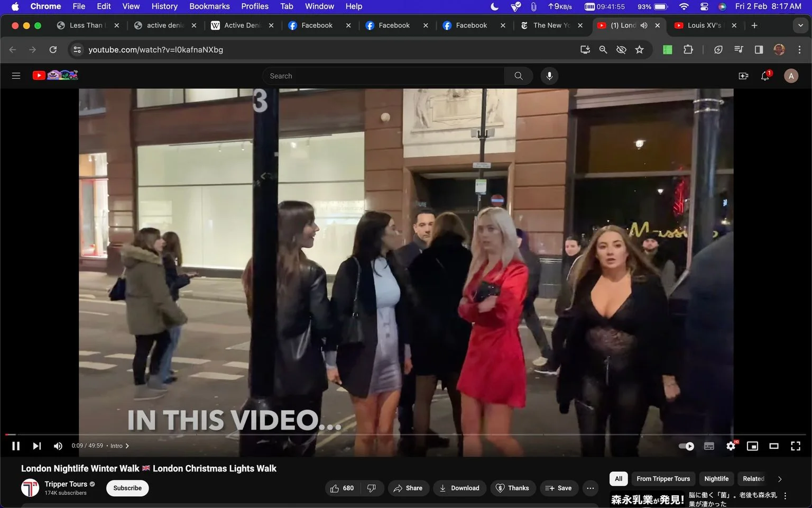
Task: Show next suggestion filter chips
Action: (x=780, y=479)
